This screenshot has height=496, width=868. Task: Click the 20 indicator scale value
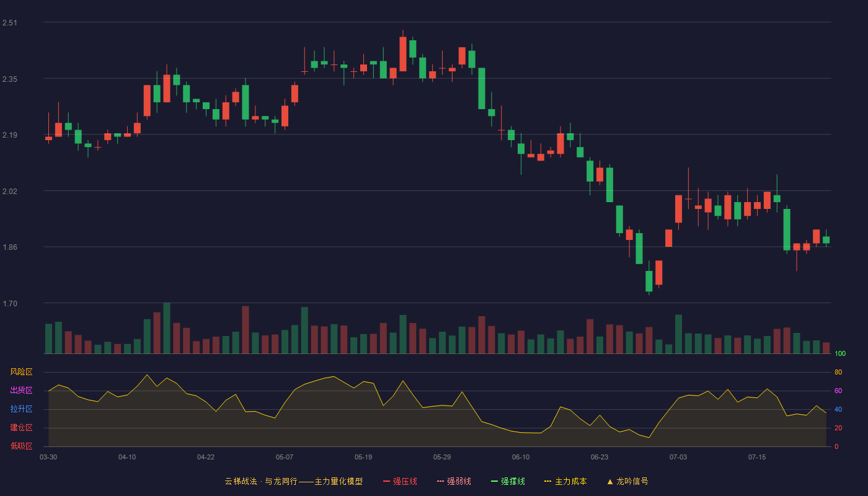point(838,428)
